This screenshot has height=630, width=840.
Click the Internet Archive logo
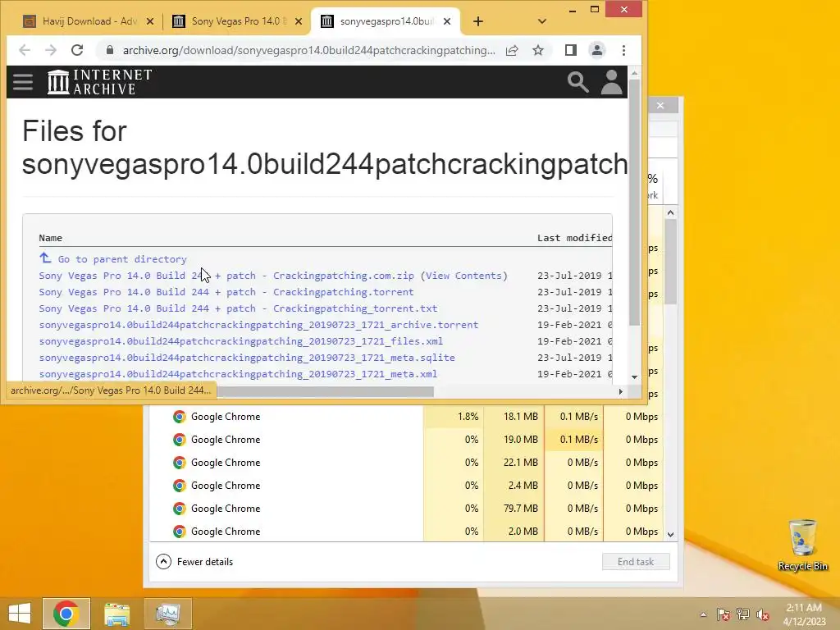[x=99, y=82]
